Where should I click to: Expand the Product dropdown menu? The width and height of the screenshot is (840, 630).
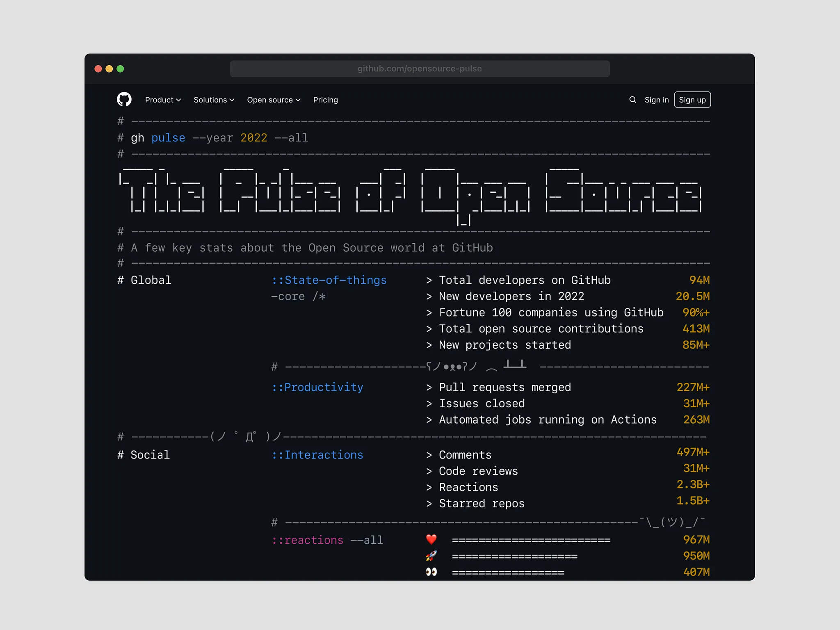click(163, 100)
